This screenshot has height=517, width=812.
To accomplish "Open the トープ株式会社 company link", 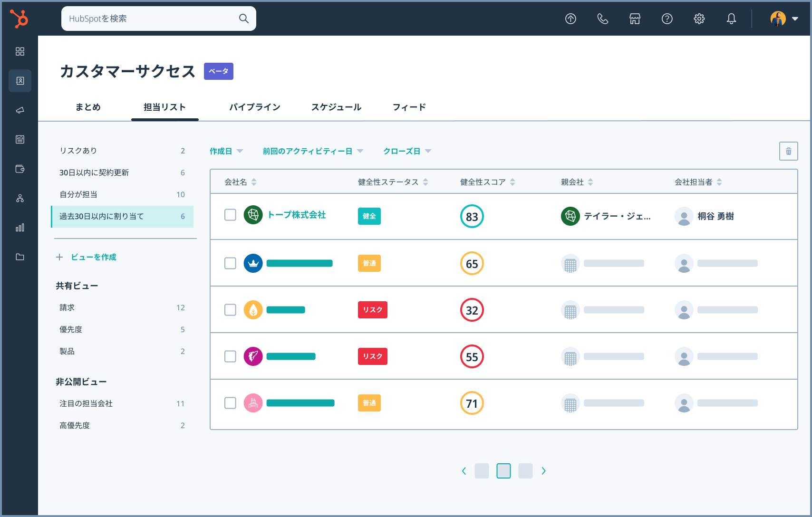I will pos(297,215).
